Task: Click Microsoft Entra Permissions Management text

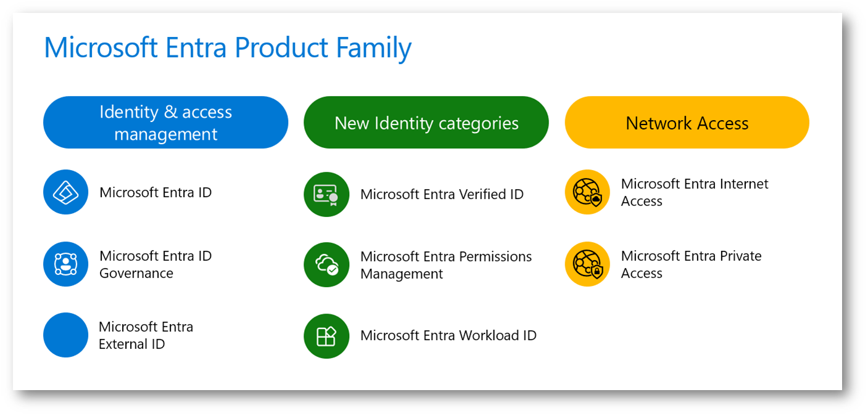Action: tap(446, 265)
